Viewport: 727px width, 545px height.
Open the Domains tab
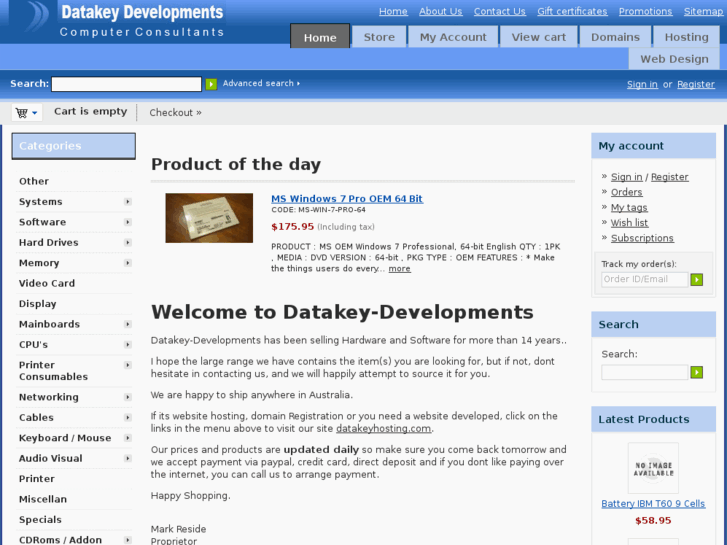tap(615, 37)
